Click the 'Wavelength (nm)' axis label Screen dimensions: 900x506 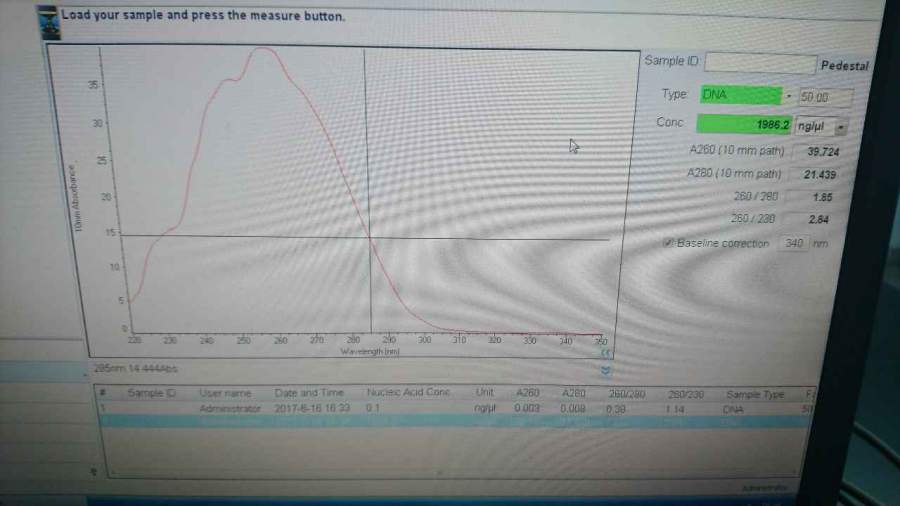click(370, 351)
